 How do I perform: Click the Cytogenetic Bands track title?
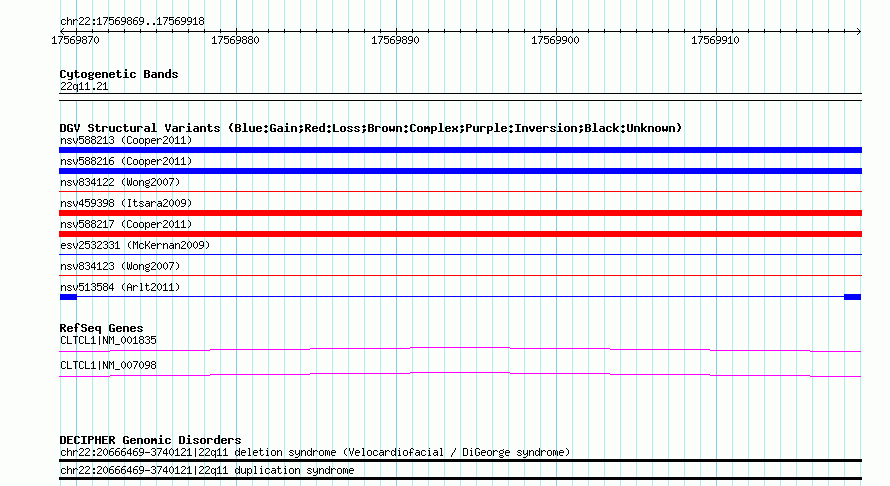(x=119, y=74)
